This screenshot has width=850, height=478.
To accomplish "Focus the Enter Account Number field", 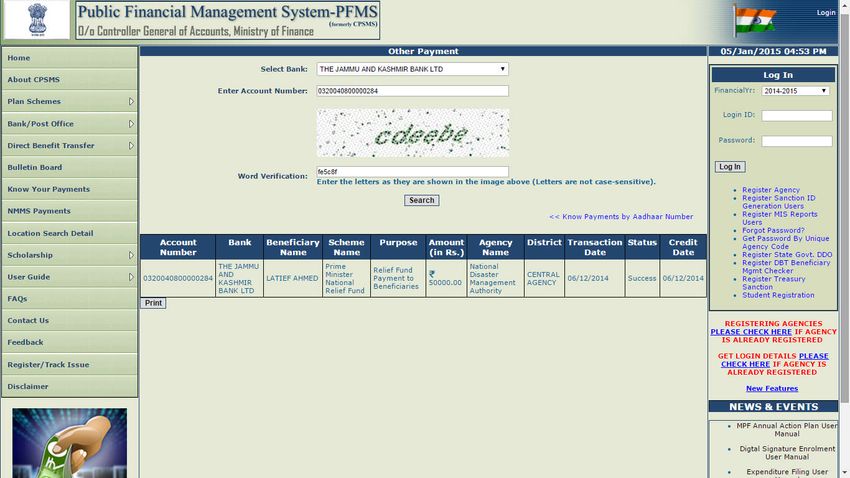I will (413, 91).
